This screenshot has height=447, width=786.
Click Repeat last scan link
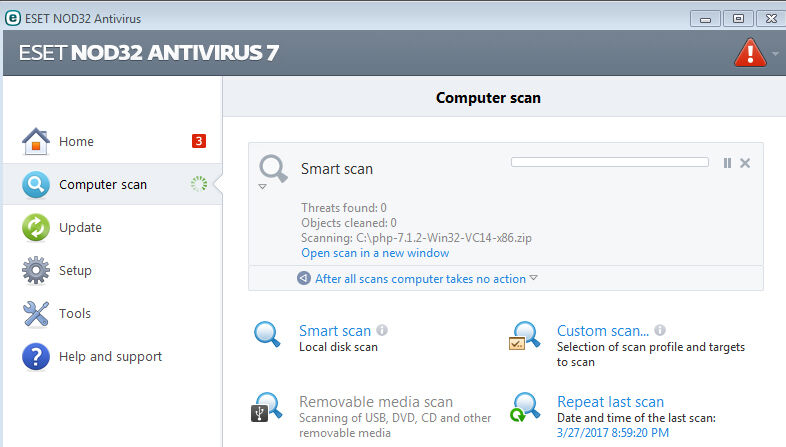610,402
